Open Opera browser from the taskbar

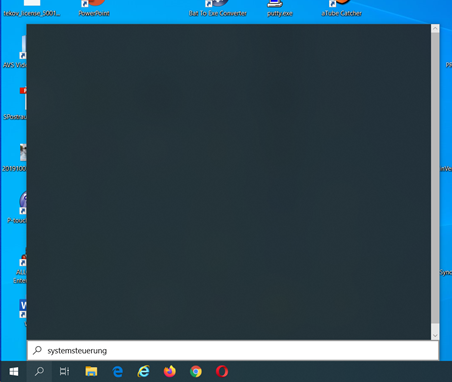pyautogui.click(x=222, y=371)
